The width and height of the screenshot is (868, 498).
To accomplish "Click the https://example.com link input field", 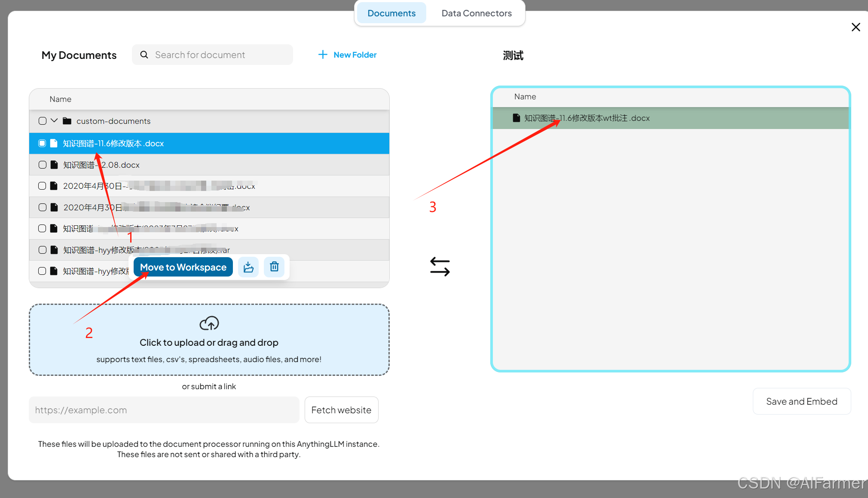I will [x=164, y=410].
